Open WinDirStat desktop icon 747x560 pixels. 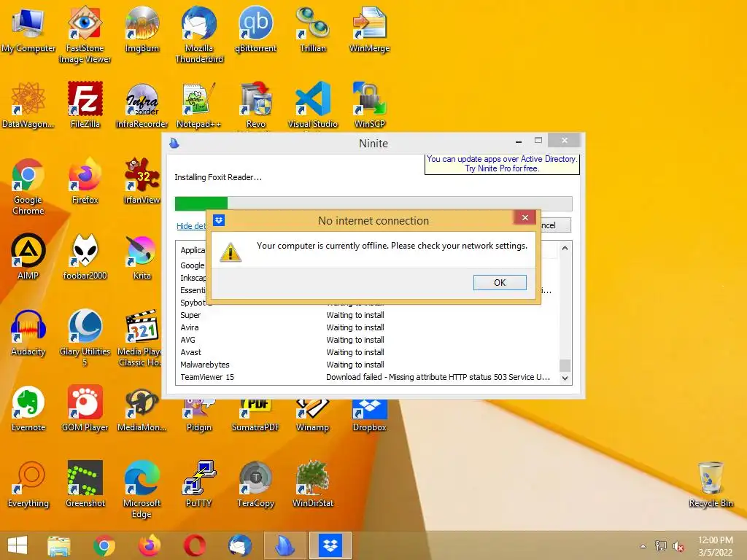click(312, 485)
